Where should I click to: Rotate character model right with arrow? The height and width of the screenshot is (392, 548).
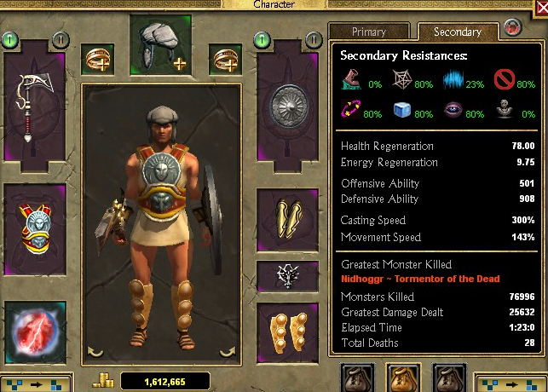tap(228, 351)
